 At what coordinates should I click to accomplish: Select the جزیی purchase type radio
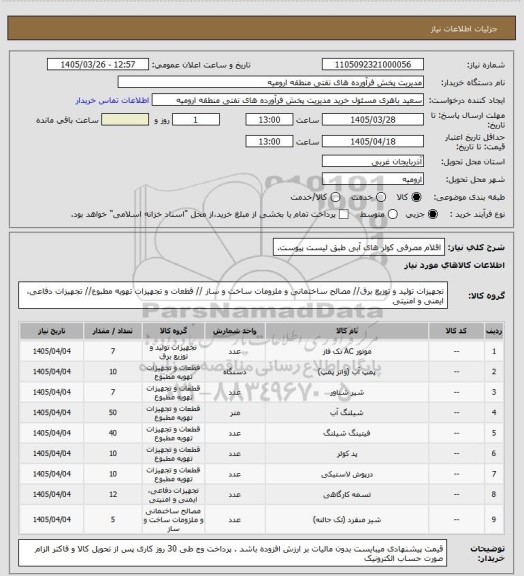(433, 214)
